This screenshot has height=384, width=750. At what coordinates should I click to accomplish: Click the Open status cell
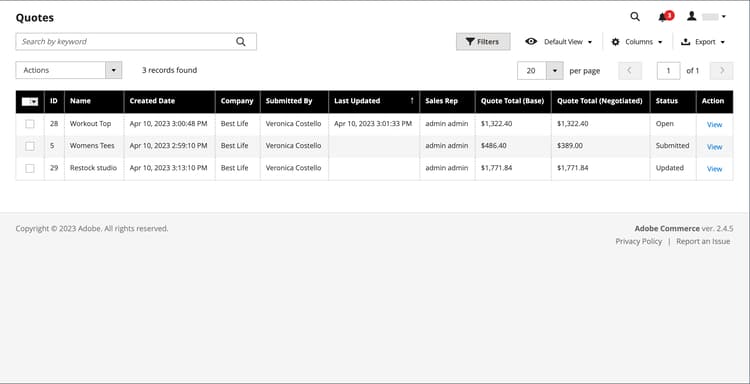673,124
